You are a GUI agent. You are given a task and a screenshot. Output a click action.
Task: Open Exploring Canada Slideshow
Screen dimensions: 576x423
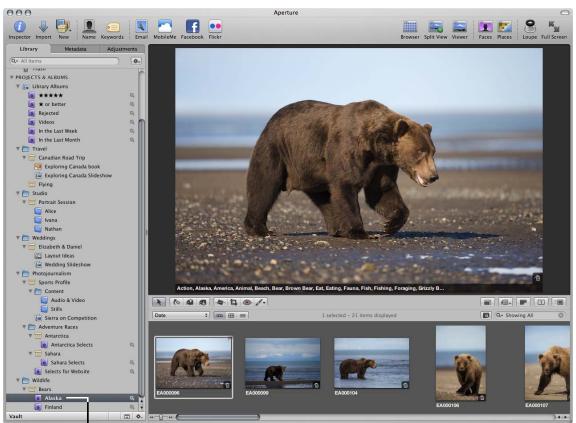pyautogui.click(x=72, y=176)
